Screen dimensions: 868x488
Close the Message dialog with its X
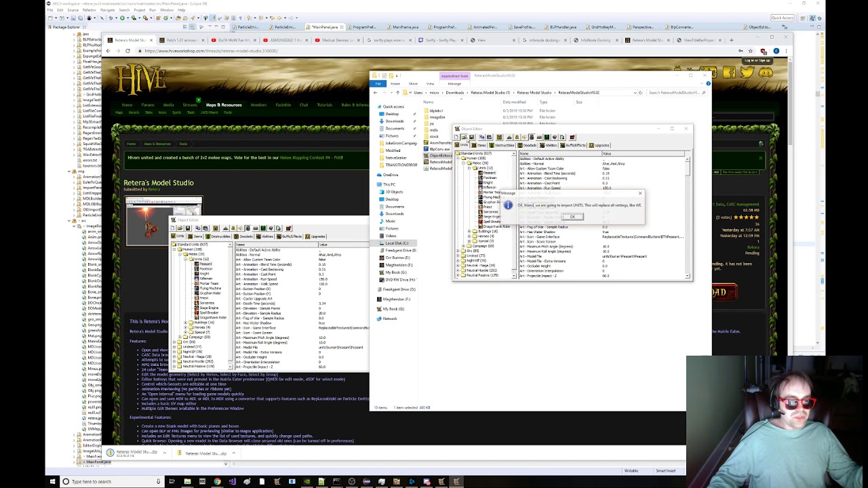coord(639,193)
